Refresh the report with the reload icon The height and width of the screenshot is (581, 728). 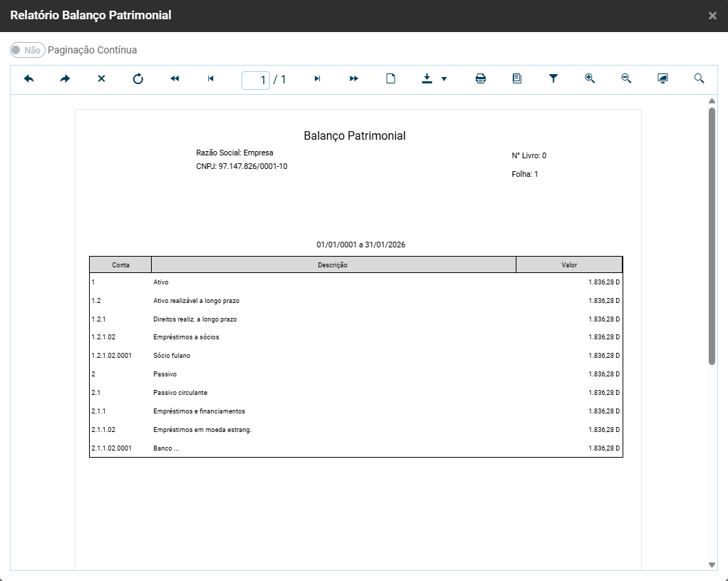tap(138, 78)
